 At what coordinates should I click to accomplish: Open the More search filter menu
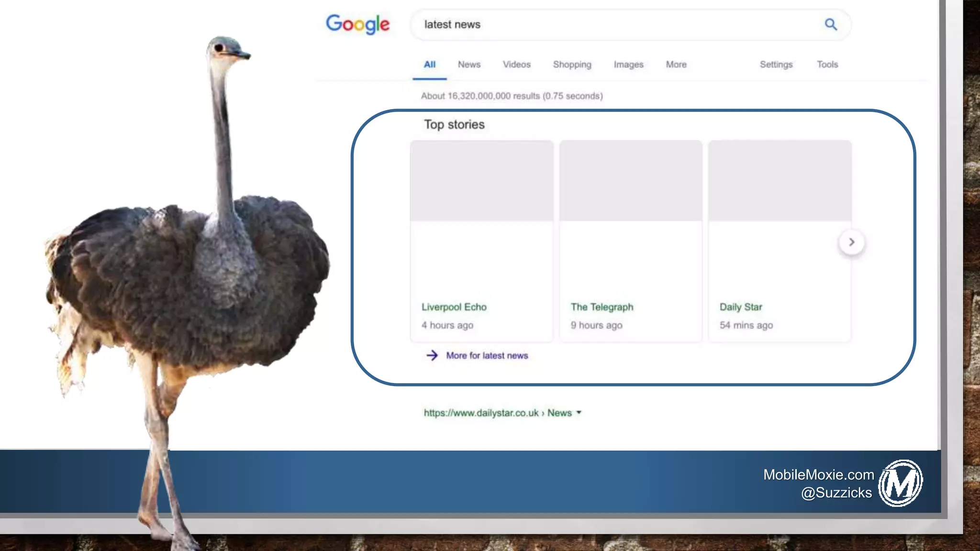coord(676,65)
